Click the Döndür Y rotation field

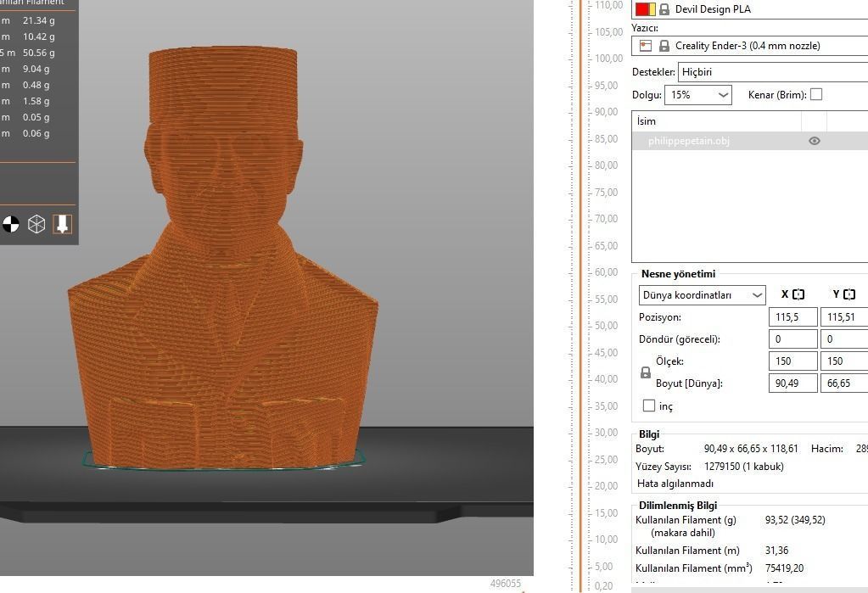pyautogui.click(x=844, y=338)
